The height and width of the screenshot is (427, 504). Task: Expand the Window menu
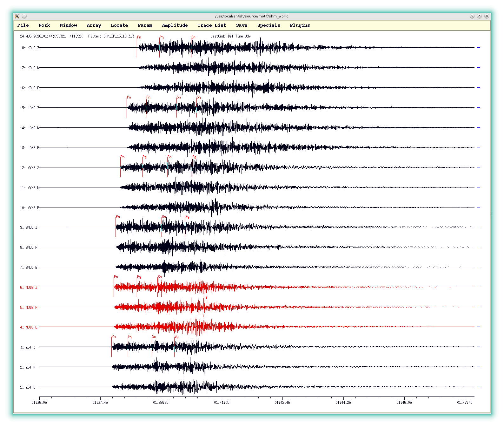[68, 25]
